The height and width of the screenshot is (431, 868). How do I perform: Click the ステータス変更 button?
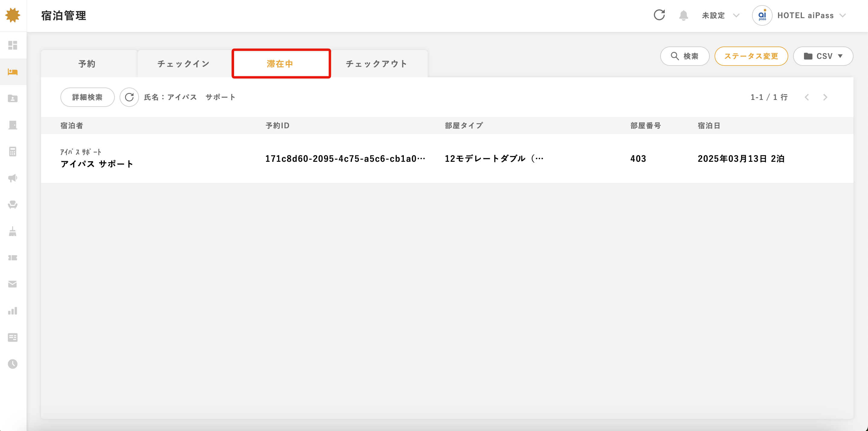coord(751,56)
